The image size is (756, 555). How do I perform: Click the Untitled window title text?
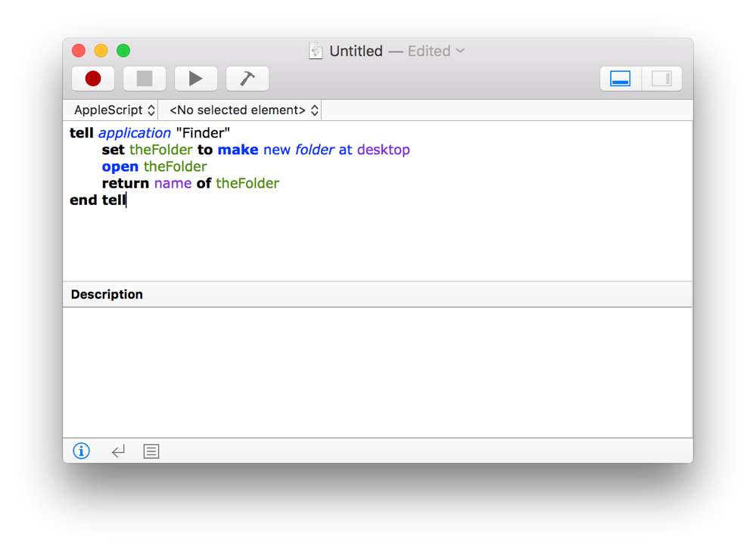click(356, 51)
